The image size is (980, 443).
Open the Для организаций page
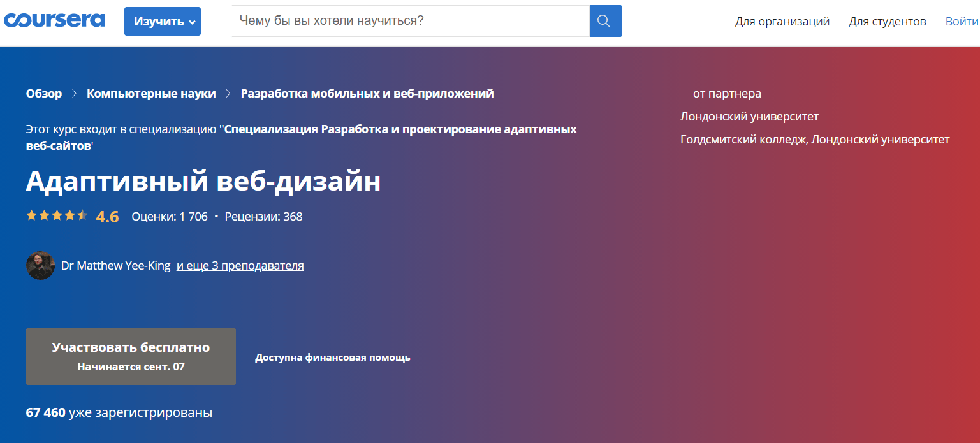(782, 22)
